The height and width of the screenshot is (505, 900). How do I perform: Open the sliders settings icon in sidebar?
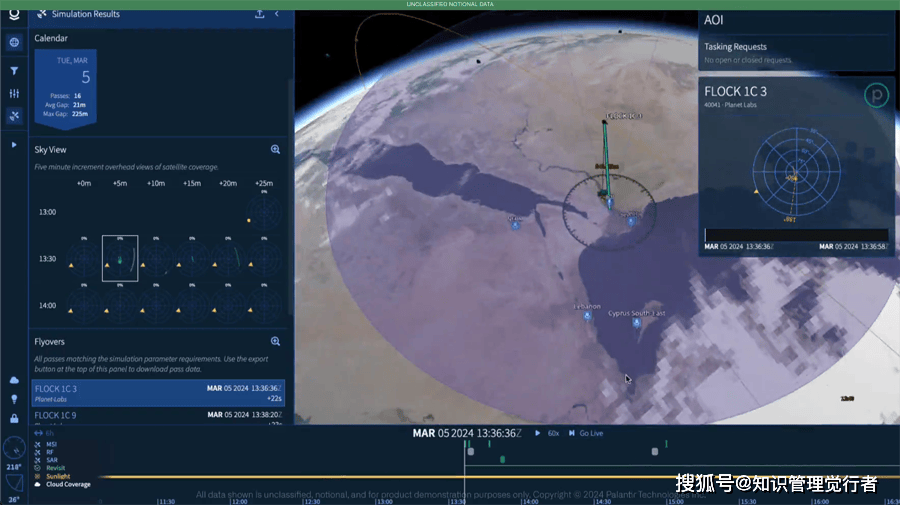point(14,93)
